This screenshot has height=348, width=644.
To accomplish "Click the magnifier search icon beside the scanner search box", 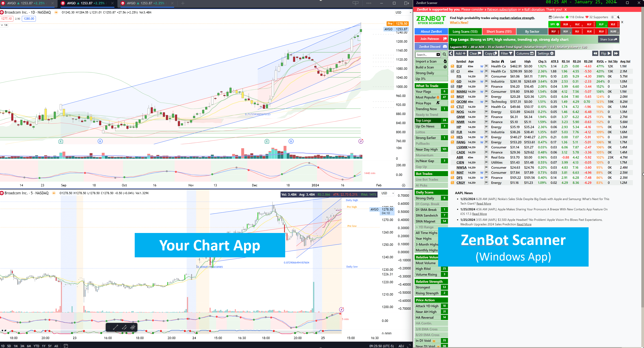I will tap(444, 54).
